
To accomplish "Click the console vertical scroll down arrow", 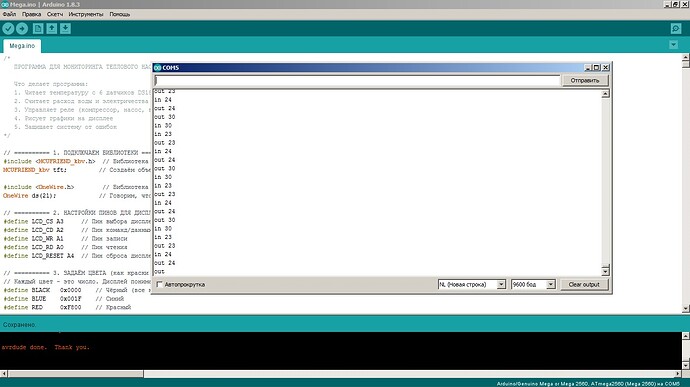I will 686,365.
